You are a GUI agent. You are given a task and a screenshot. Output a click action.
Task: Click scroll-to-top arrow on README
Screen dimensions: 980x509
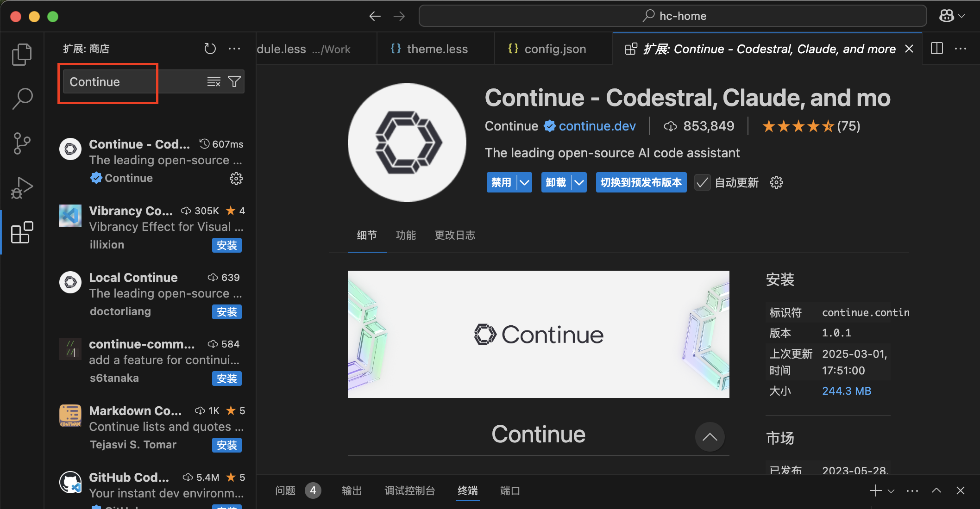pos(710,437)
